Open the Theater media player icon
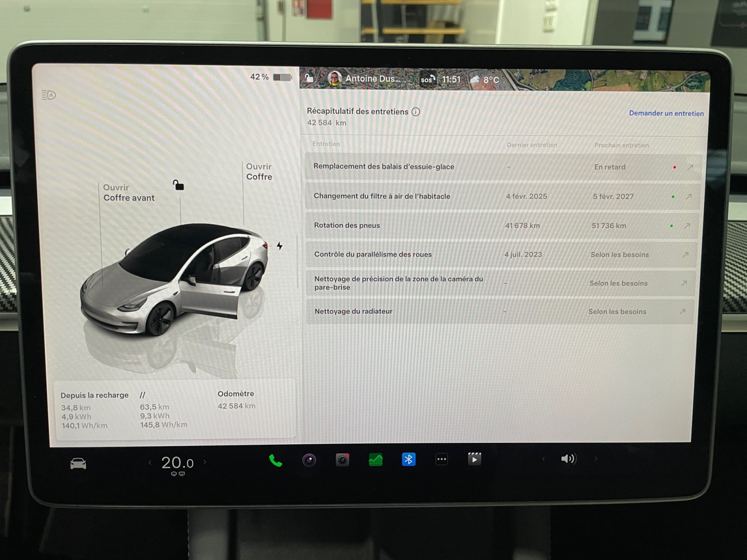The width and height of the screenshot is (747, 560). point(474,459)
